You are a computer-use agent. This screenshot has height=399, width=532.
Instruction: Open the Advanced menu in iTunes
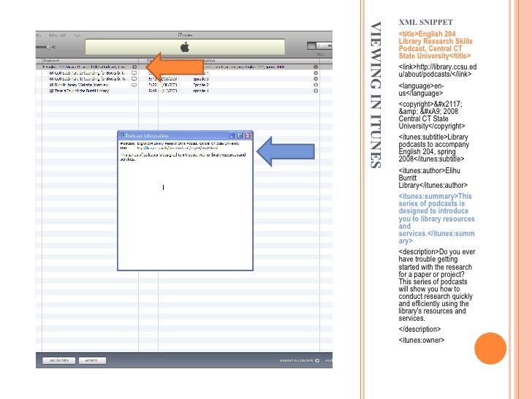click(57, 34)
